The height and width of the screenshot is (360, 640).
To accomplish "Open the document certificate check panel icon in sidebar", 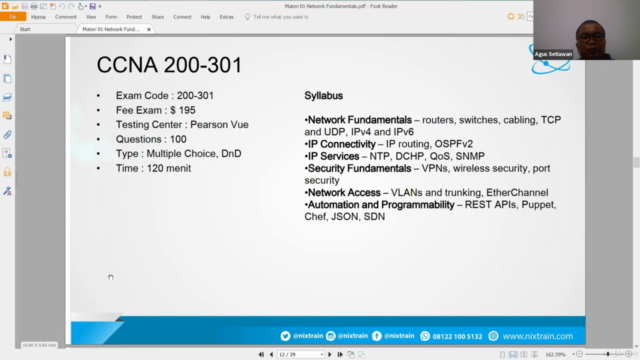I will point(7,153).
